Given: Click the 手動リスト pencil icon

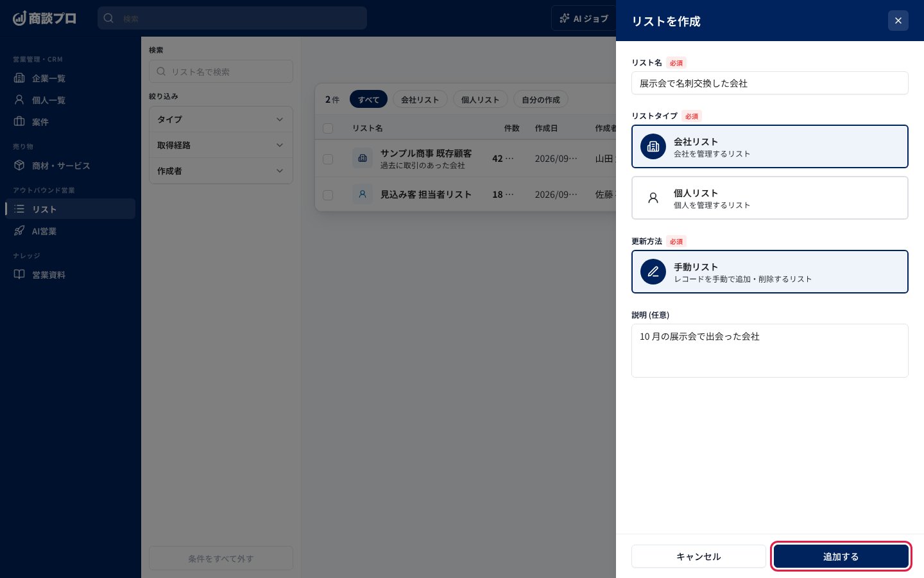Looking at the screenshot, I should (x=653, y=272).
